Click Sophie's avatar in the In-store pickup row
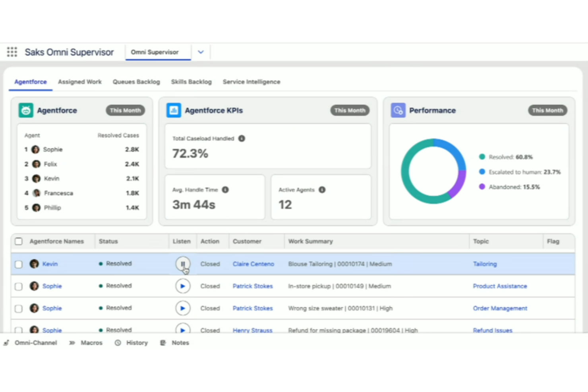Screen dimensions: 588x392 [34, 286]
